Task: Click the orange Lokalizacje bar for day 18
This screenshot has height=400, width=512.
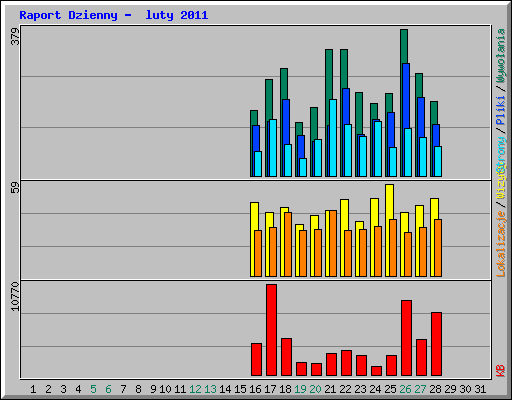Action: coord(288,244)
